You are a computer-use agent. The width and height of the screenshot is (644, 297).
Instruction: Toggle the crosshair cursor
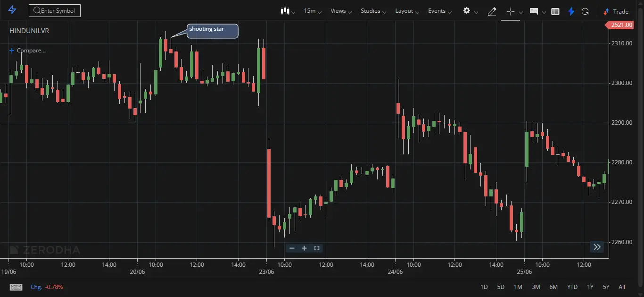(x=510, y=11)
